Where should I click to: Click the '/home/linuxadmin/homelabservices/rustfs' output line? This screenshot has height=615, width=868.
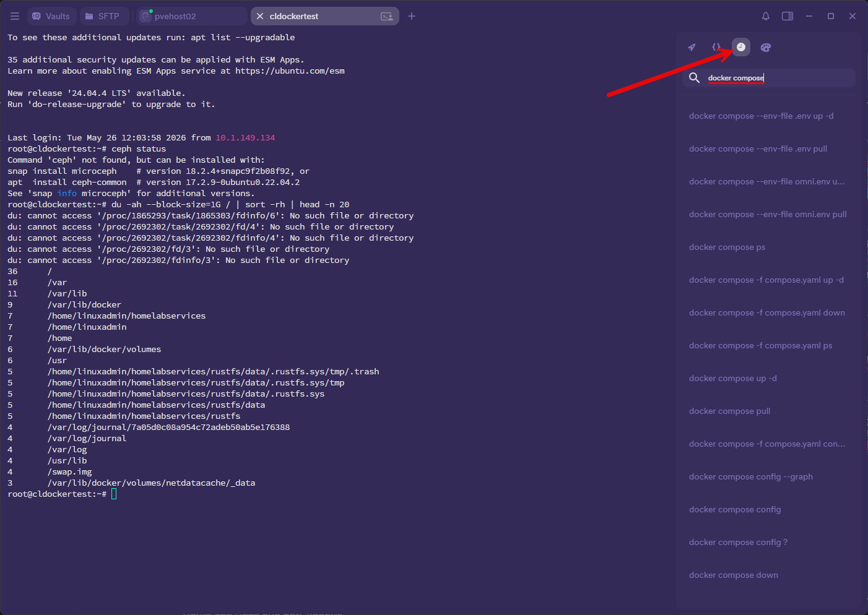pos(144,416)
